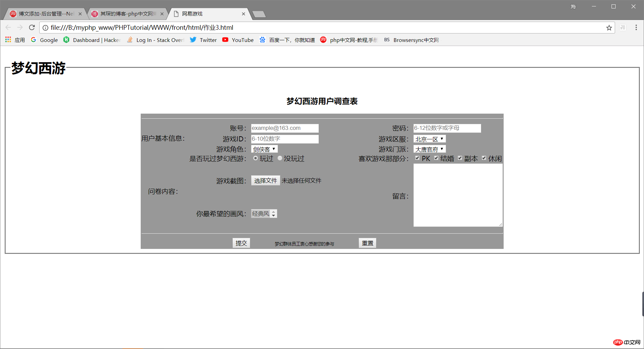Click the 经典风 art style selector
644x349 pixels.
[264, 214]
